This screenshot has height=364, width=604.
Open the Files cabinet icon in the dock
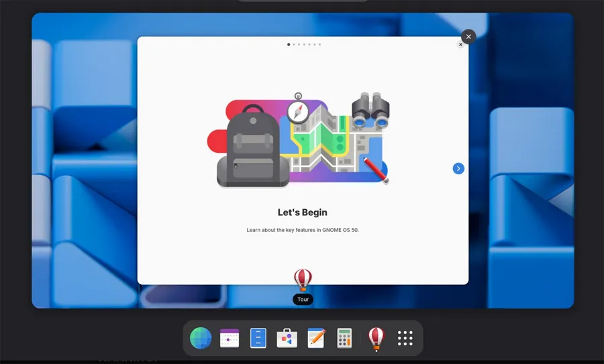coord(258,339)
